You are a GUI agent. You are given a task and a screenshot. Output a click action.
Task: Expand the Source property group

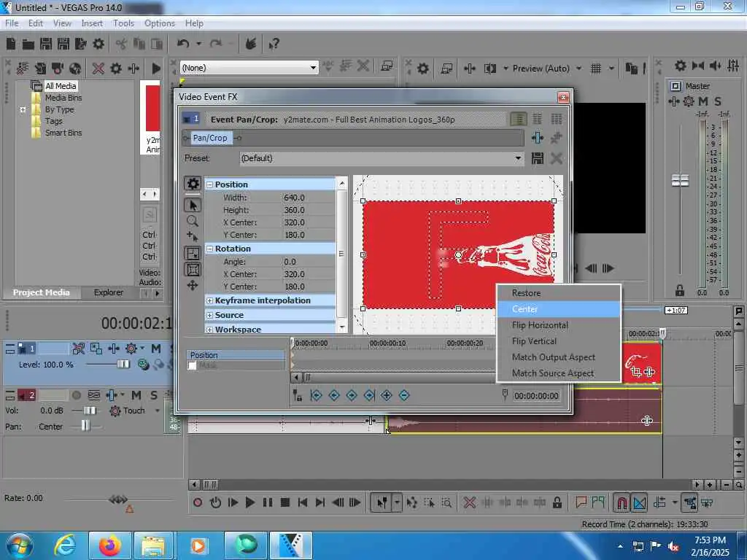point(209,315)
